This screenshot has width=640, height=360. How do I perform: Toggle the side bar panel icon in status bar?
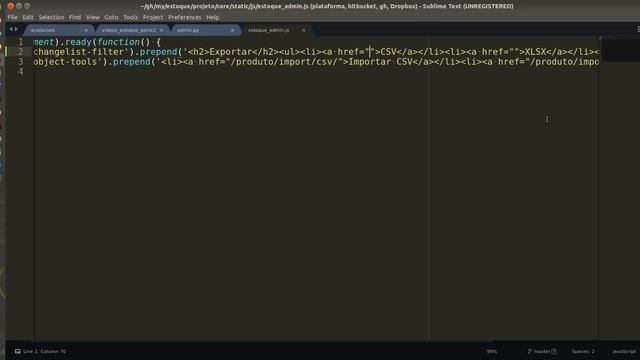pyautogui.click(x=18, y=351)
